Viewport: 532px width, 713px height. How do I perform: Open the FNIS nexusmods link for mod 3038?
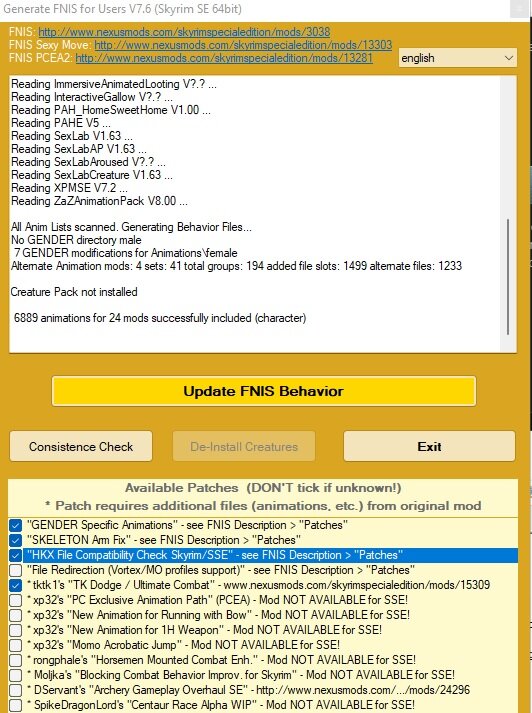coord(184,32)
